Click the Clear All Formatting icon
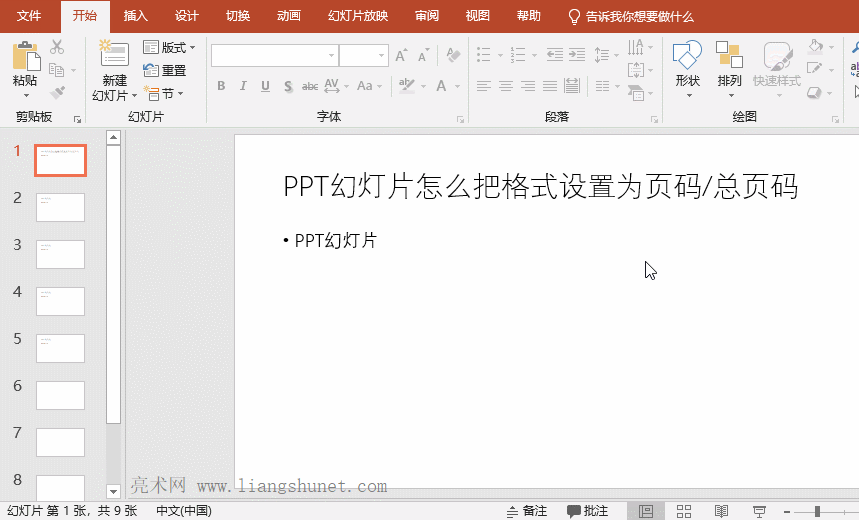This screenshot has width=859, height=520. pyautogui.click(x=453, y=55)
